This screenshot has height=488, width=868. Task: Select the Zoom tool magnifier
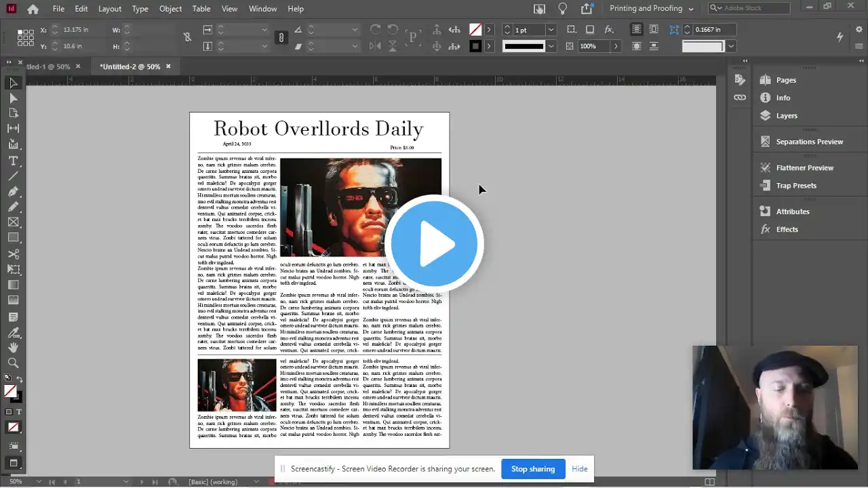tap(13, 363)
